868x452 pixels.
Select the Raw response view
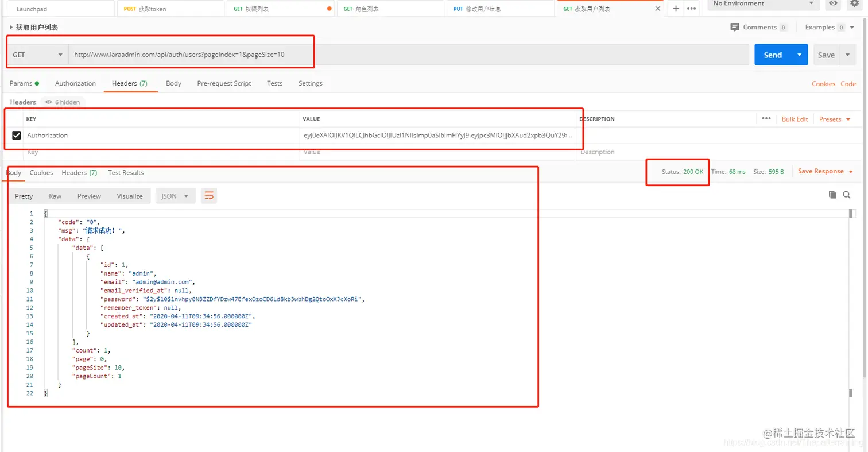[x=55, y=196]
